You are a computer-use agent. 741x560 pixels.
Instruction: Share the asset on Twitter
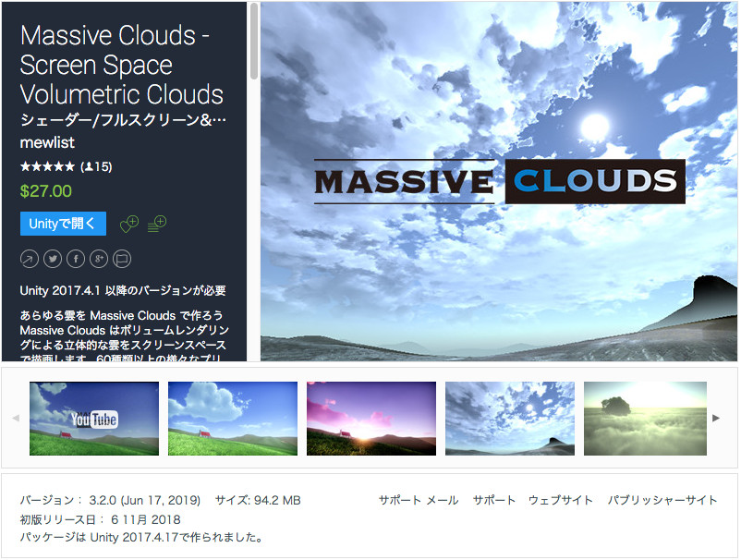[53, 259]
